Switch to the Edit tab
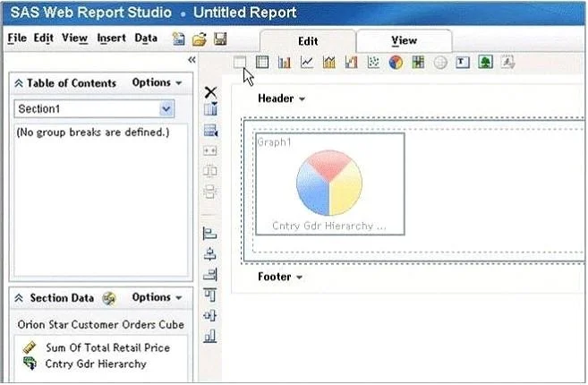This screenshot has width=588, height=385. click(308, 41)
